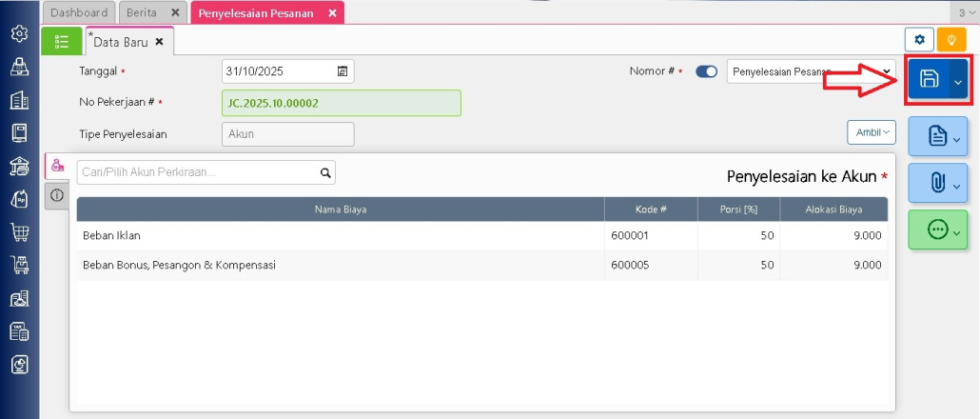This screenshot has width=980, height=419.
Task: Click the blue save (disk) icon
Action: 930,80
